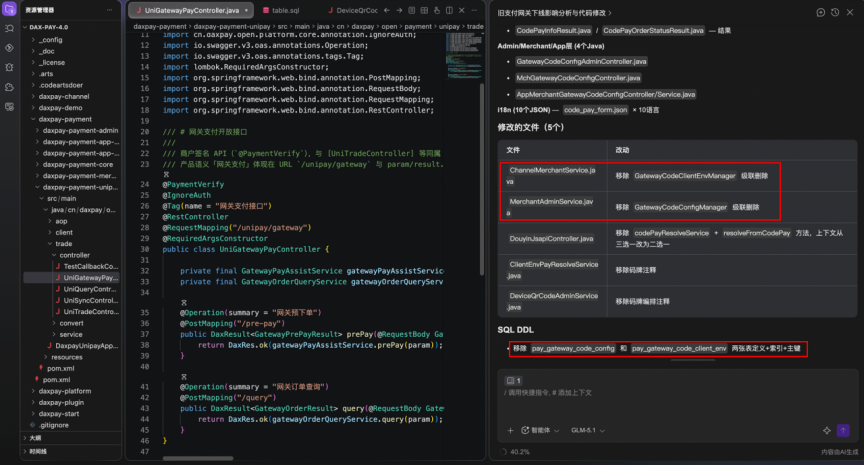
Task: Open CodePayInfoResult.java link in chat
Action: (x=553, y=30)
